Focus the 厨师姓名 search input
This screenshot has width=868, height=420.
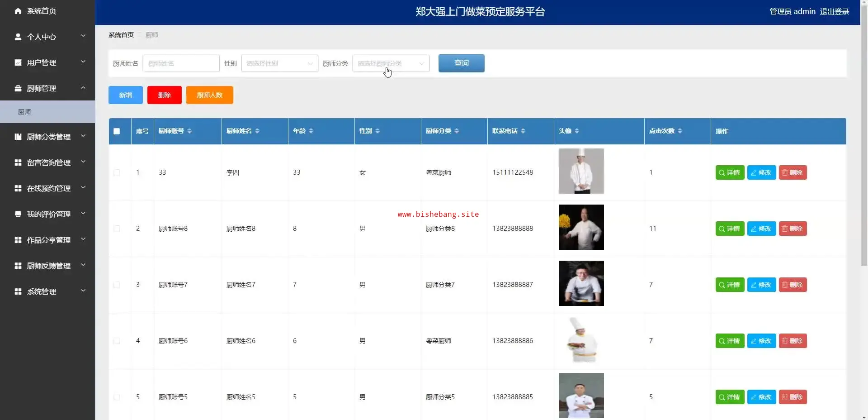(181, 63)
